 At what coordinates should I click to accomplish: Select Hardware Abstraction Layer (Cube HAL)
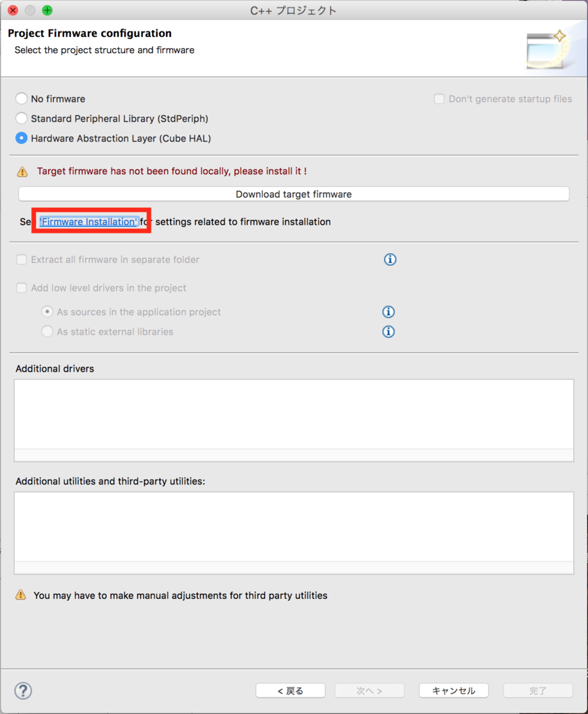click(22, 138)
